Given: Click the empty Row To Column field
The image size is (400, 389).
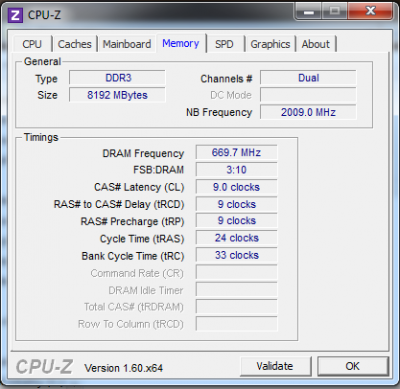Looking at the screenshot, I should click(237, 324).
